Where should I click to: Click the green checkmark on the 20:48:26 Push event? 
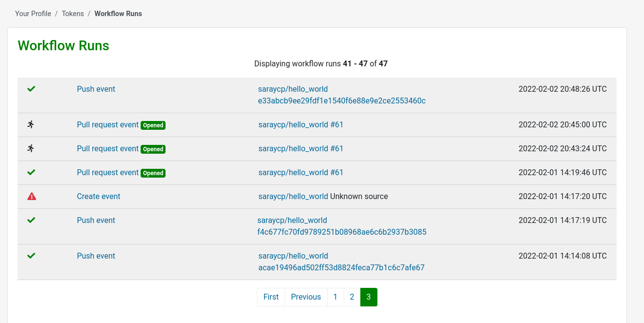tap(31, 89)
